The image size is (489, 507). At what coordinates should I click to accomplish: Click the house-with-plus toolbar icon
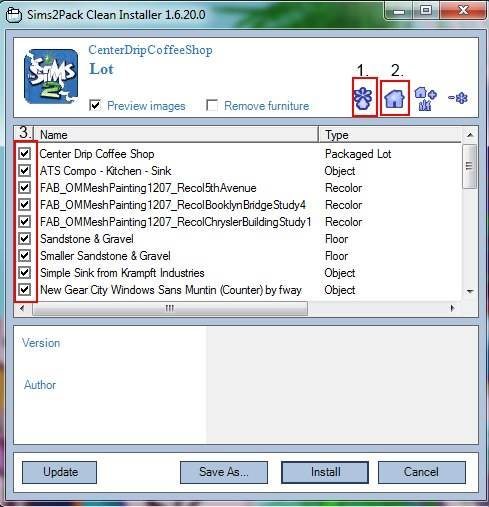pyautogui.click(x=426, y=99)
